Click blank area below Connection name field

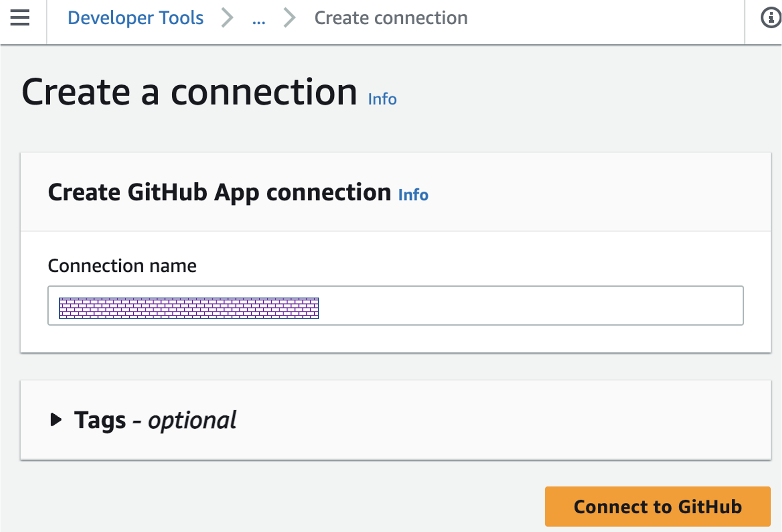394,339
